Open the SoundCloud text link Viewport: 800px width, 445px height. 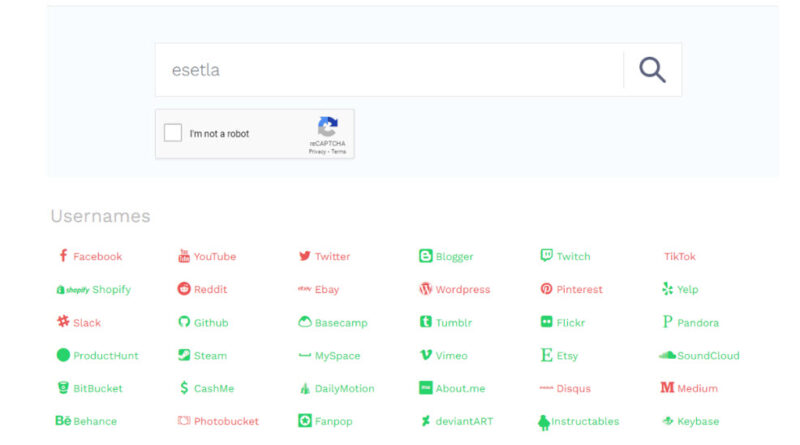coord(708,355)
